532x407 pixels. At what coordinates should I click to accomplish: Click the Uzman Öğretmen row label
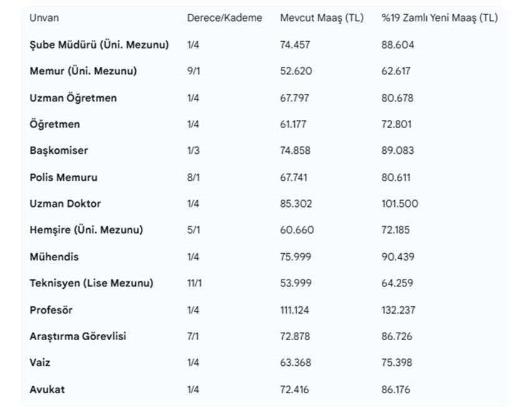(73, 98)
